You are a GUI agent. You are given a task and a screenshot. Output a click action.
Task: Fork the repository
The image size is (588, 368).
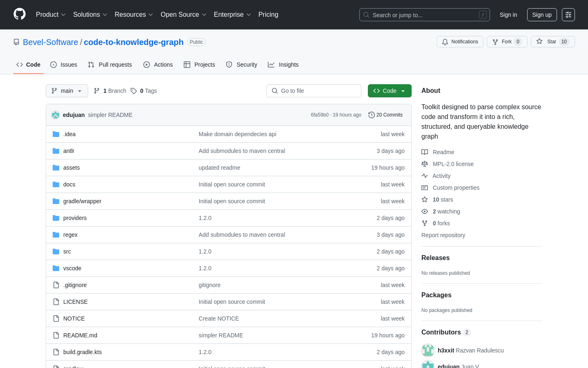[507, 42]
